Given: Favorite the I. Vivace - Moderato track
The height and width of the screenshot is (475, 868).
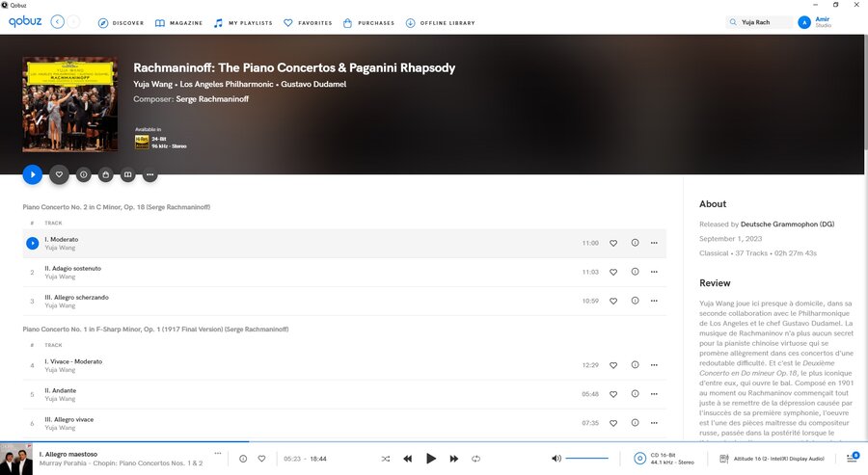Looking at the screenshot, I should click(613, 365).
